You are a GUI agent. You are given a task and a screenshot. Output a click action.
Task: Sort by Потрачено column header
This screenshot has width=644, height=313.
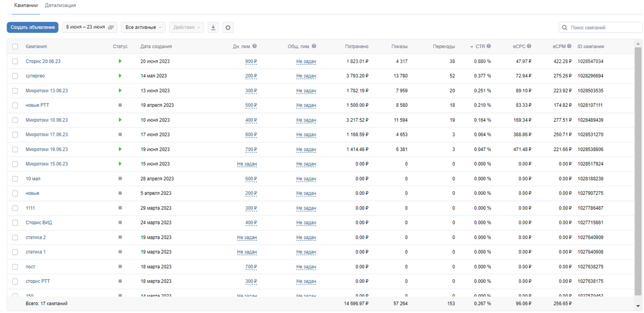pyautogui.click(x=356, y=47)
